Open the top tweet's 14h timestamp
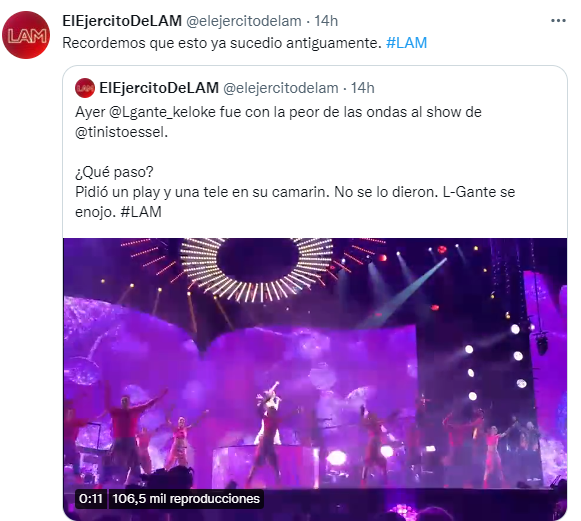 (326, 21)
